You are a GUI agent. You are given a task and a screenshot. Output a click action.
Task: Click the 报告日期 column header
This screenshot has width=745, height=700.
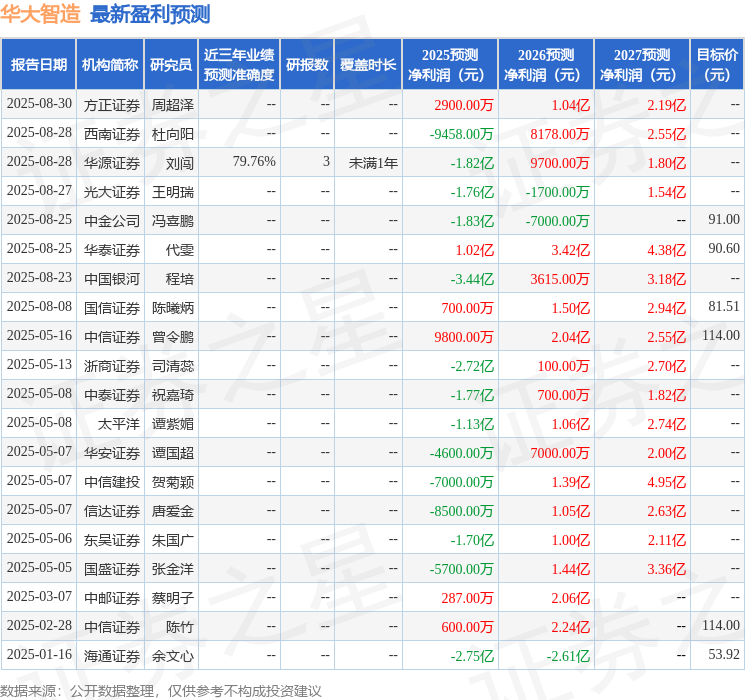click(x=38, y=65)
